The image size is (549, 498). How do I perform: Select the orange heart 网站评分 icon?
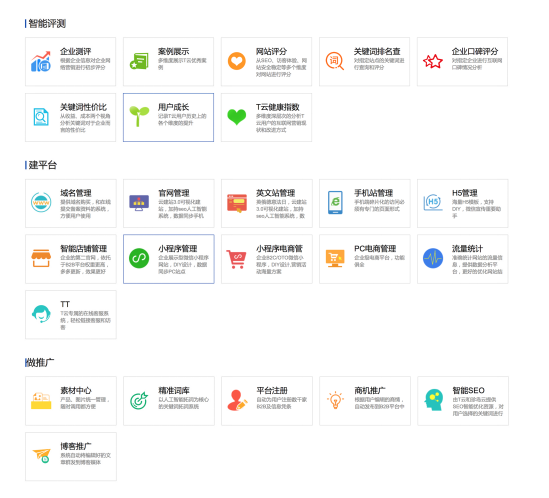[237, 61]
